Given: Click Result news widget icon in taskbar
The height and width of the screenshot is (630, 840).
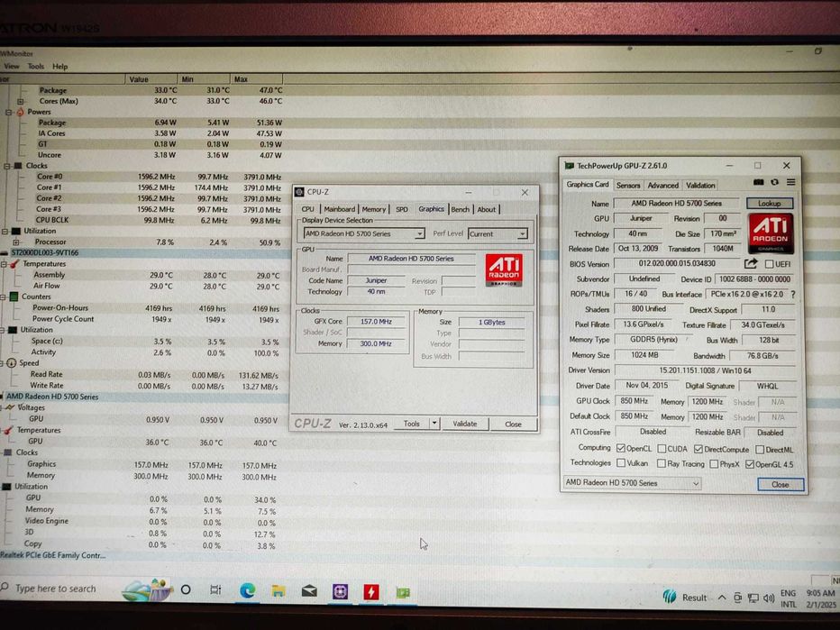Looking at the screenshot, I should click(x=685, y=597).
